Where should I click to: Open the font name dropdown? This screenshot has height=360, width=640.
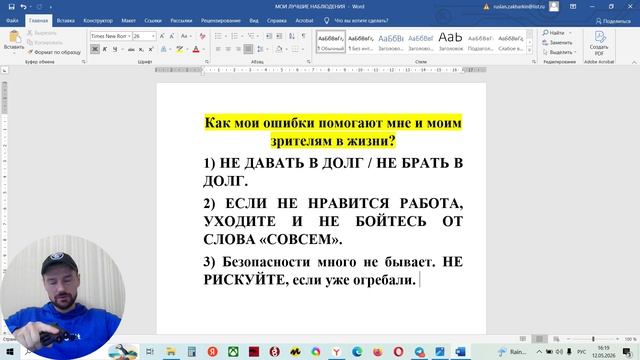[129, 36]
